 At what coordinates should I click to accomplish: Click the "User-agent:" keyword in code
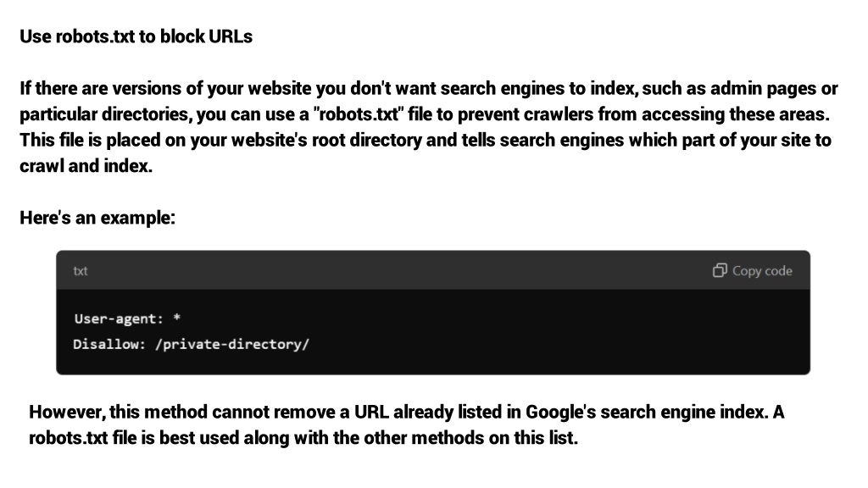(x=119, y=319)
